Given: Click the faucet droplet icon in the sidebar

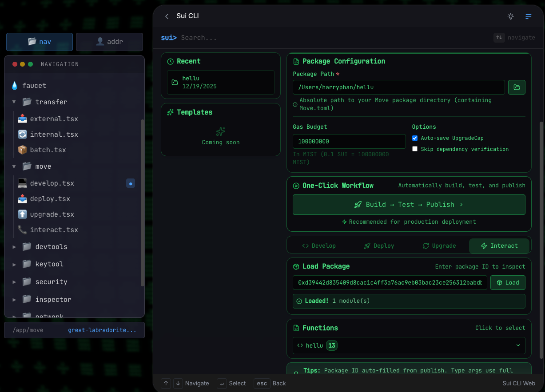Looking at the screenshot, I should (x=14, y=85).
